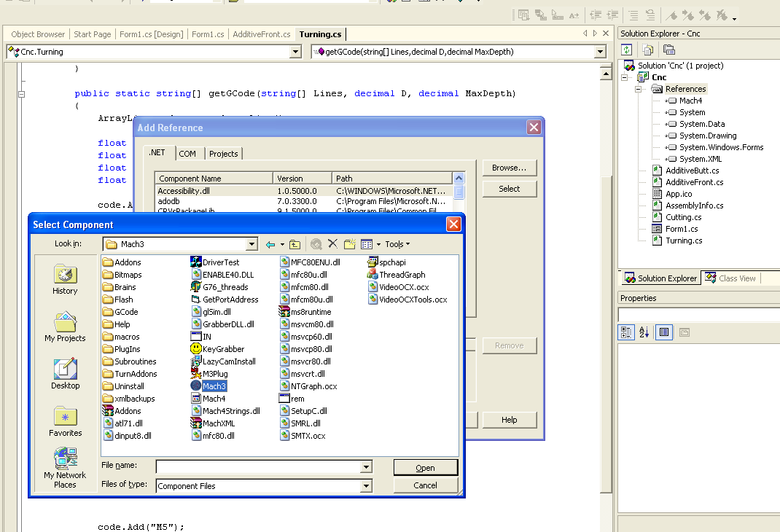This screenshot has height=532, width=780.
Task: Open the Look in folder dropdown
Action: pos(252,244)
